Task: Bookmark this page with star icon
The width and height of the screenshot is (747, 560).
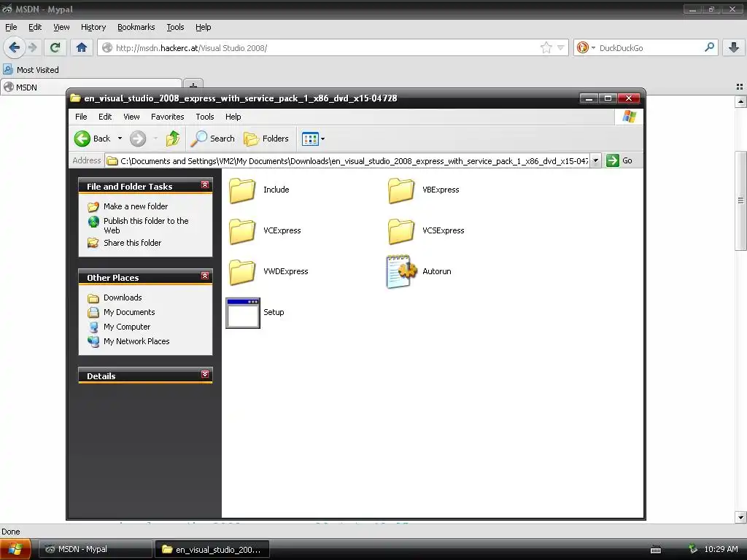Action: (x=546, y=47)
